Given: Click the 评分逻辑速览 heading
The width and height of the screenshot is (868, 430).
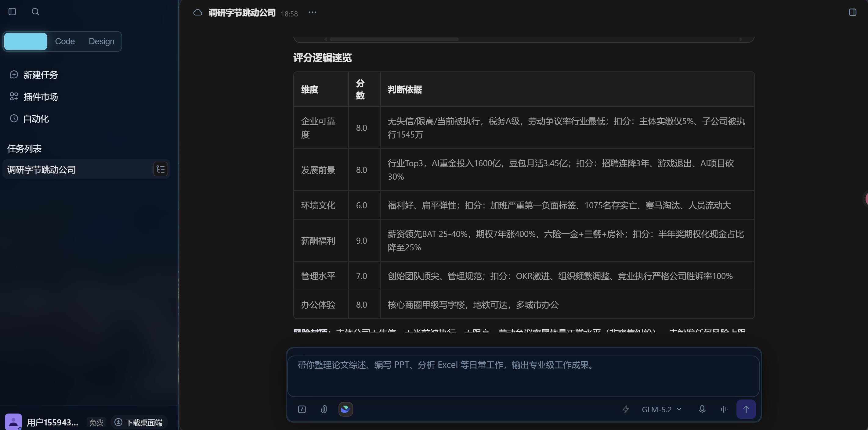Looking at the screenshot, I should tap(323, 58).
